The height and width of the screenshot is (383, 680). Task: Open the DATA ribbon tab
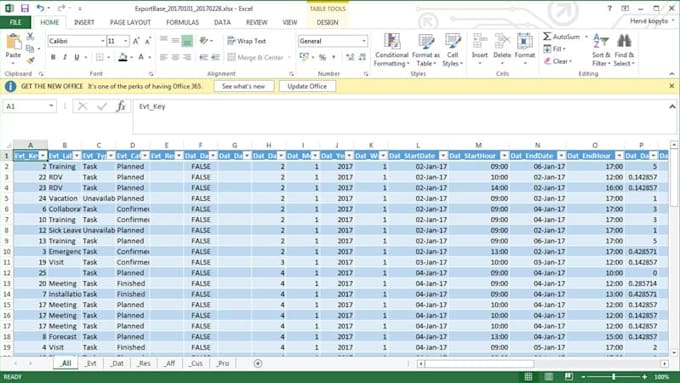tap(222, 22)
